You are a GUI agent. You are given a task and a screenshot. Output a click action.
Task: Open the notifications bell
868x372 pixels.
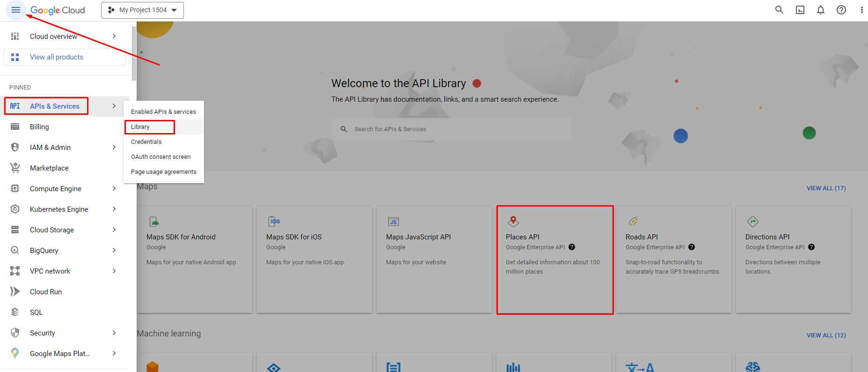[821, 10]
